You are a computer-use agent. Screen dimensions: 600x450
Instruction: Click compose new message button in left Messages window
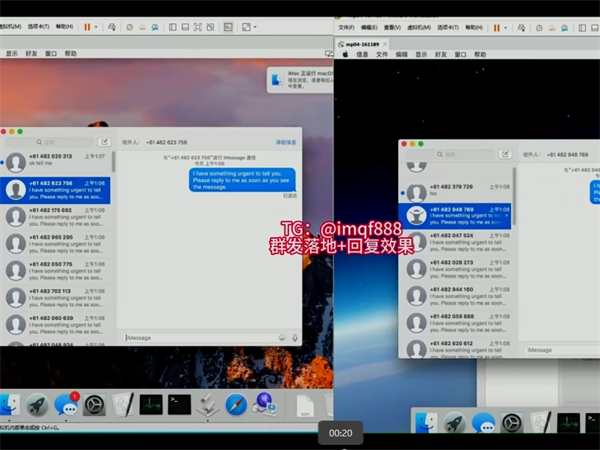click(x=105, y=142)
